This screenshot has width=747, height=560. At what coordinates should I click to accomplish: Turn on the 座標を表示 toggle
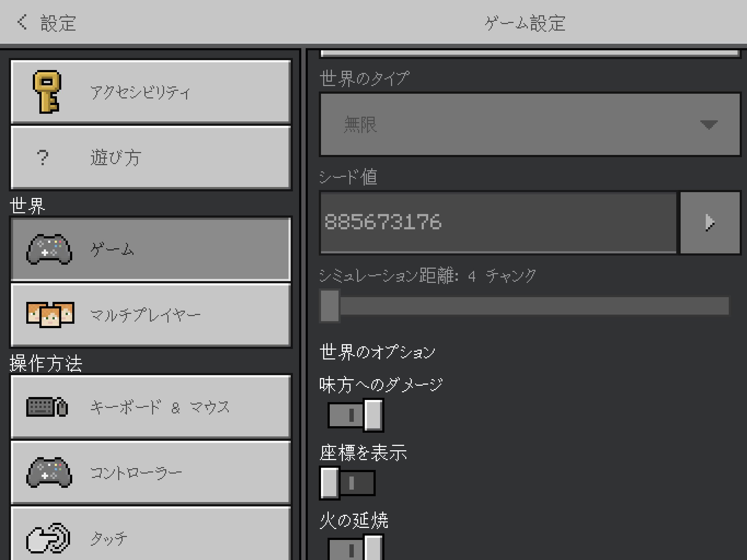[x=347, y=482]
